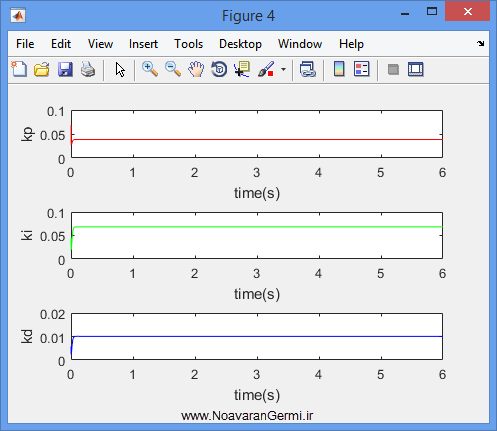Activate the Zoom Out magnifier tool
The width and height of the screenshot is (497, 431).
[173, 69]
